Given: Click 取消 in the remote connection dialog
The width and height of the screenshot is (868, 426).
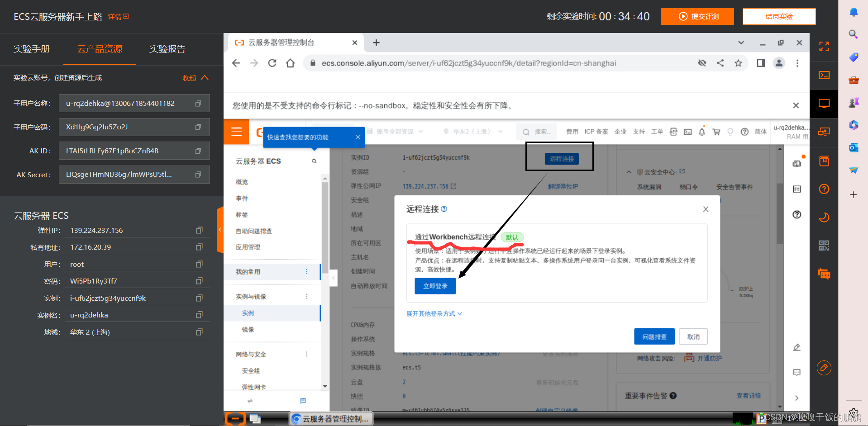Looking at the screenshot, I should 693,336.
